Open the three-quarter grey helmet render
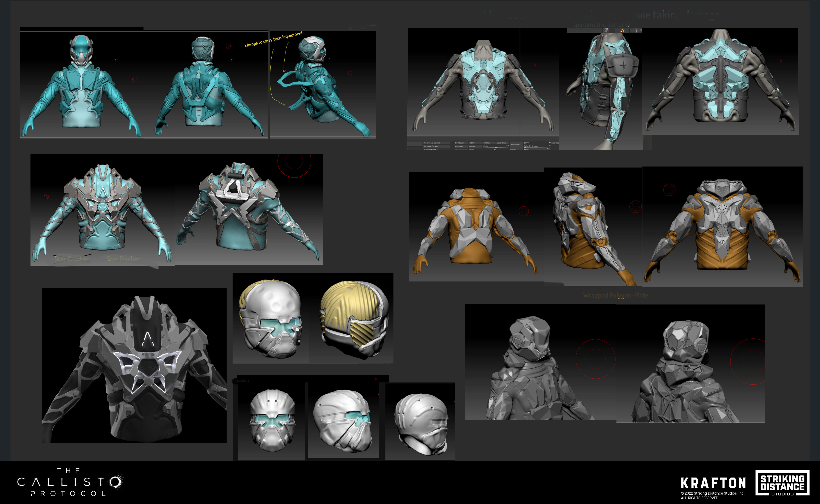The image size is (820, 504). pyautogui.click(x=343, y=420)
